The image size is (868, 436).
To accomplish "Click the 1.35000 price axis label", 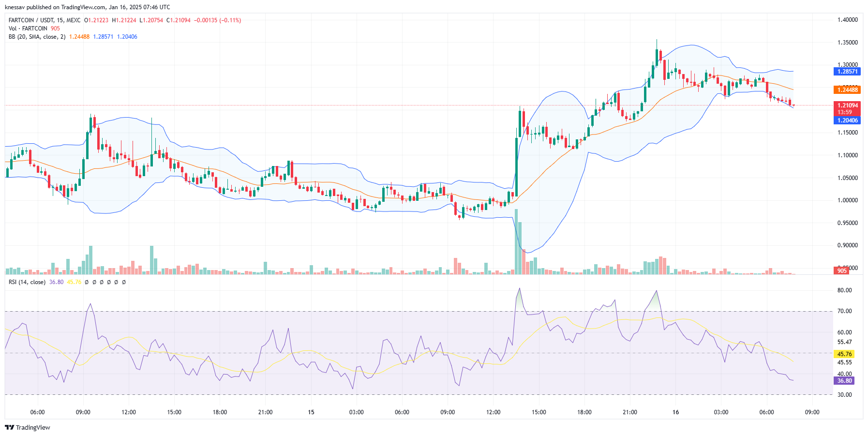I will (848, 43).
